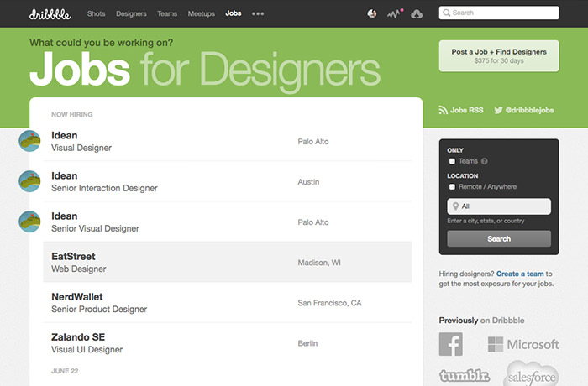Open the Designers nav item
Image resolution: width=588 pixels, height=386 pixels.
pos(131,14)
